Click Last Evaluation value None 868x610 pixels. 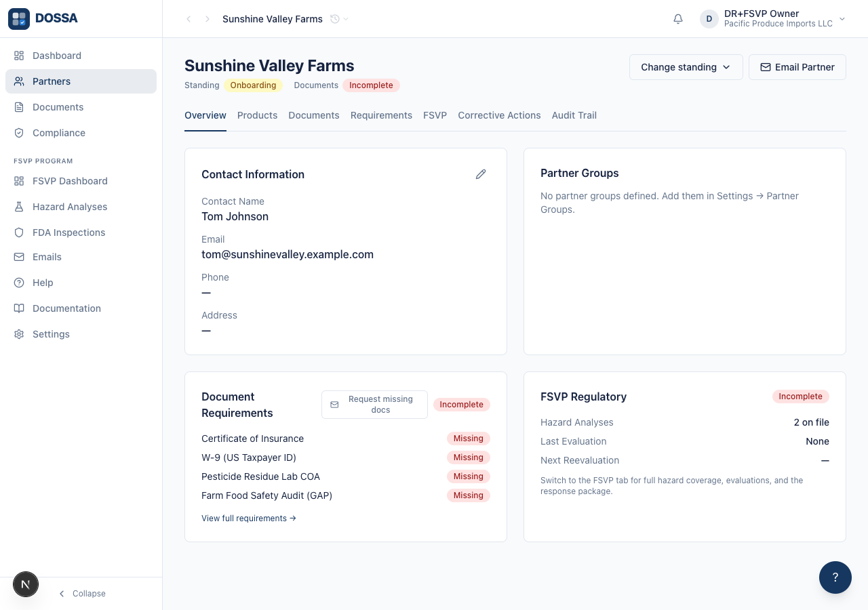[817, 441]
